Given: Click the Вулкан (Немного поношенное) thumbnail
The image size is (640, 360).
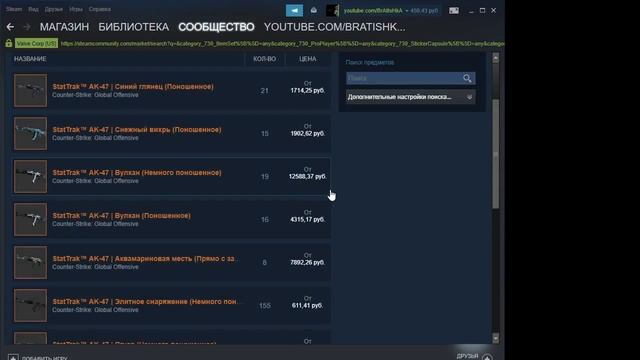Looking at the screenshot, I should [x=30, y=176].
